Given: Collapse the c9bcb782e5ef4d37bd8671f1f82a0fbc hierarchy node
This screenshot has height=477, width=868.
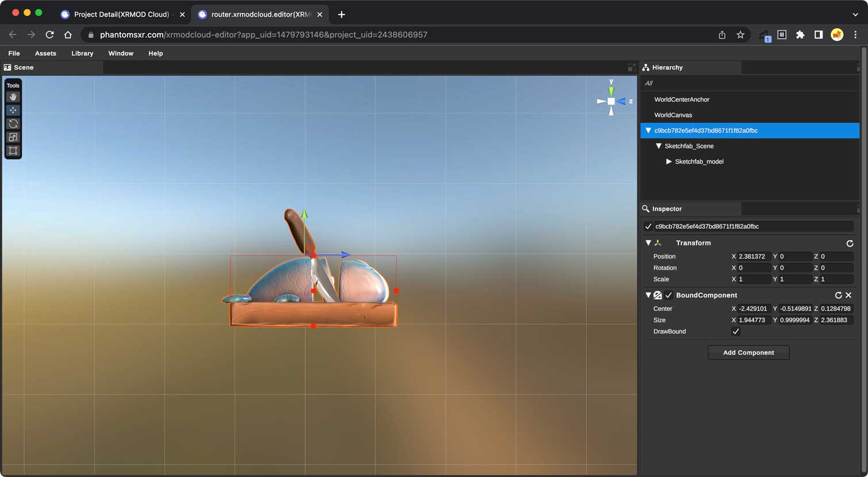Looking at the screenshot, I should tap(648, 130).
